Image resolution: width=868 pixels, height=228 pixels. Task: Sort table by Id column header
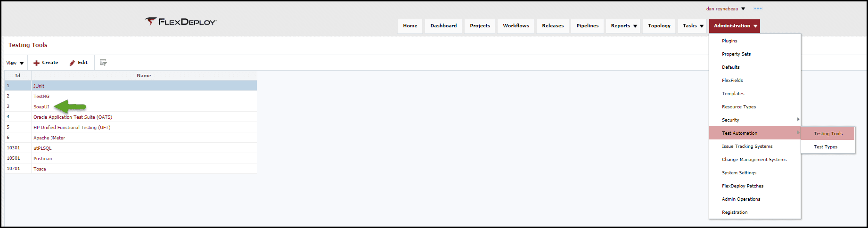[x=18, y=75]
